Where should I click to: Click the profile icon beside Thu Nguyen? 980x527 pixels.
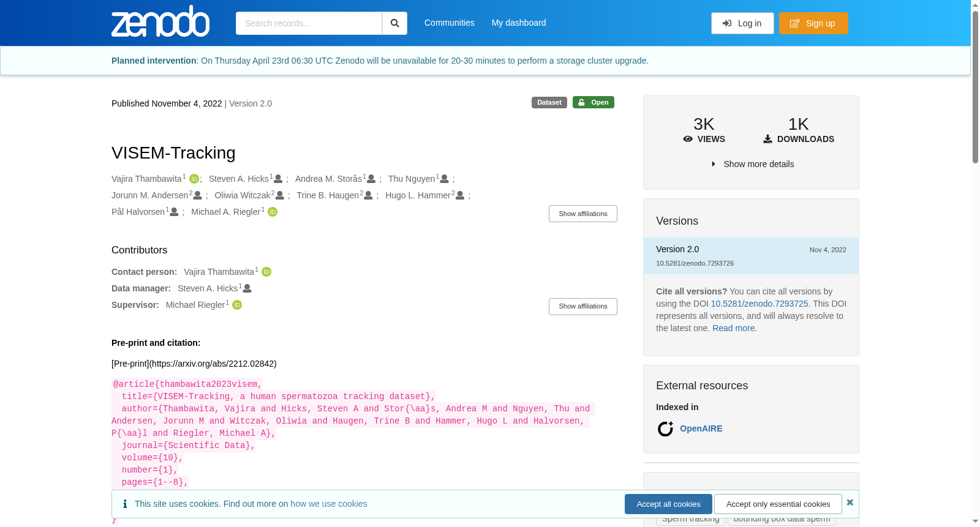[445, 179]
